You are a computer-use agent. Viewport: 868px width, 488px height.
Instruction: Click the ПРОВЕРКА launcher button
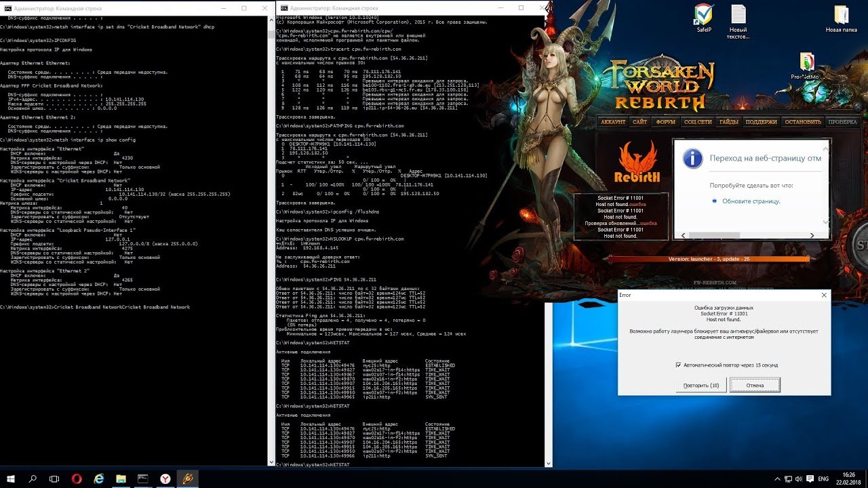point(842,122)
